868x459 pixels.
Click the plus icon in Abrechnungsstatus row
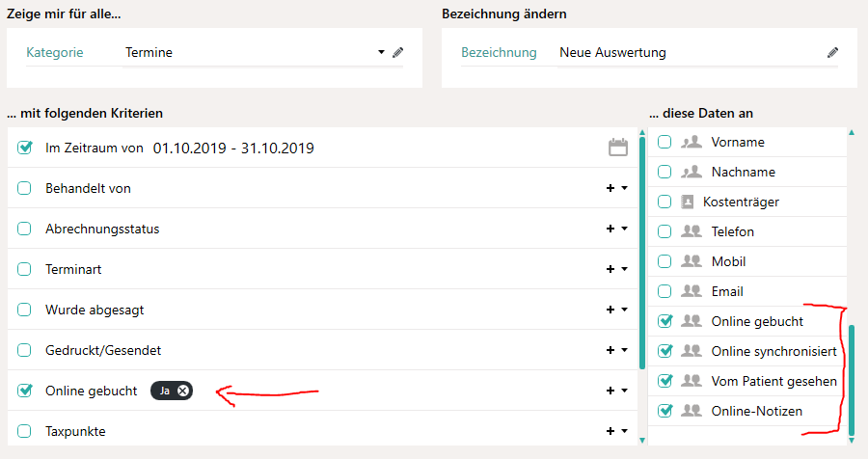610,229
